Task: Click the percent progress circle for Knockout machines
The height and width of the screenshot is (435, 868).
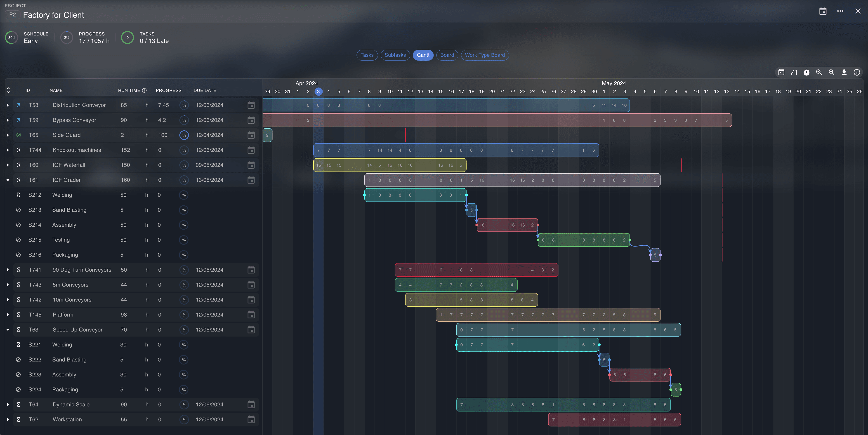Action: click(184, 150)
